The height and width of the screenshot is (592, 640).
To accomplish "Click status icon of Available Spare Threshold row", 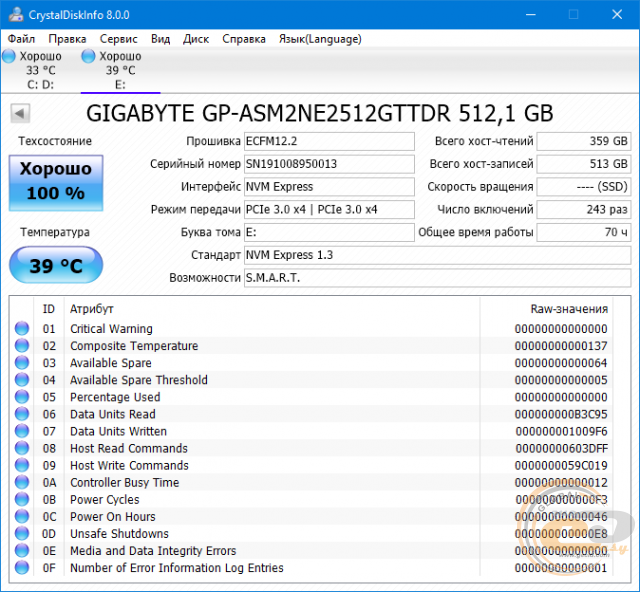I will pyautogui.click(x=22, y=380).
